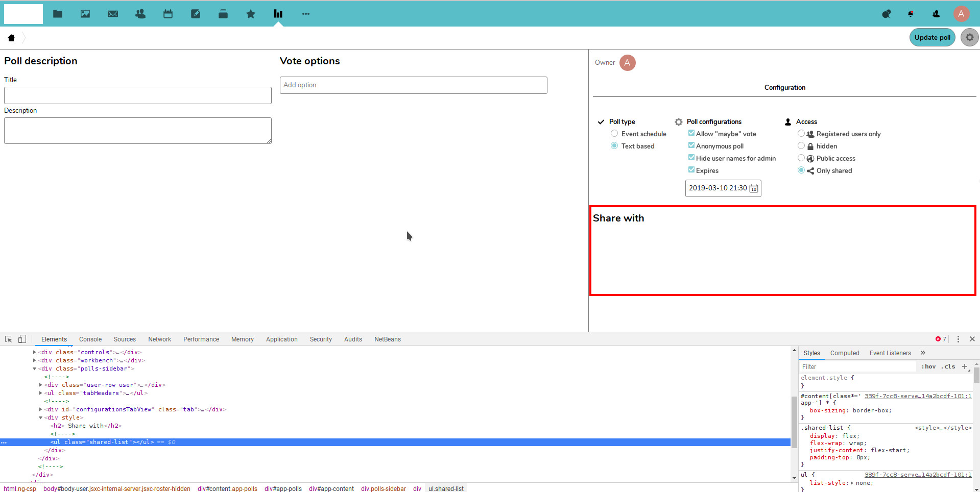Open the Polls bar chart icon

click(278, 14)
